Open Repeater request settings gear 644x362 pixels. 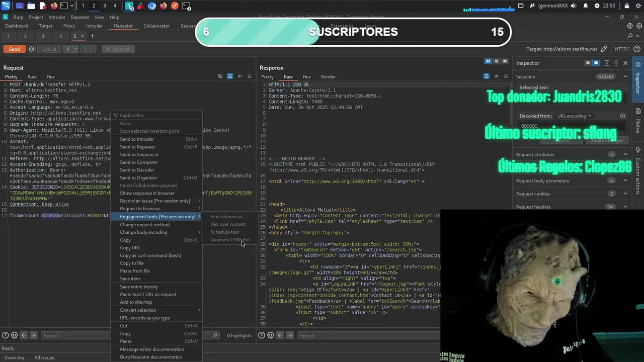[x=31, y=49]
